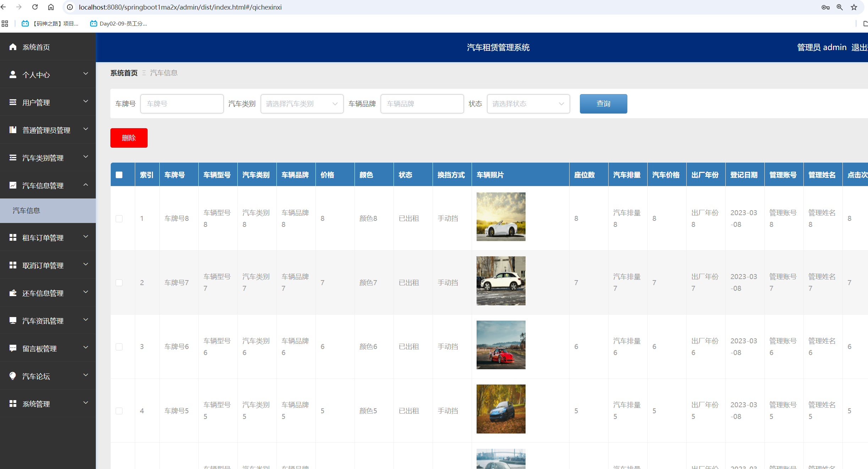Select 汽车信息 submenu item
The width and height of the screenshot is (868, 469).
pos(48,211)
